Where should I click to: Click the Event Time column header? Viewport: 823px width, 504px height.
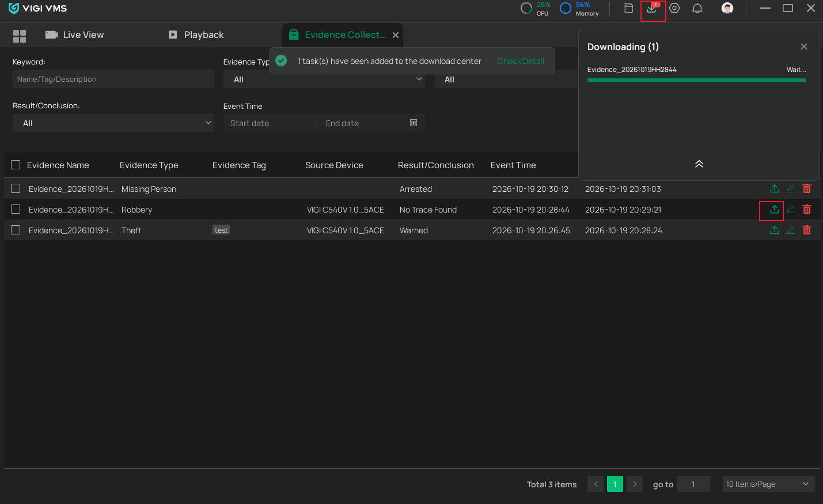click(x=513, y=165)
